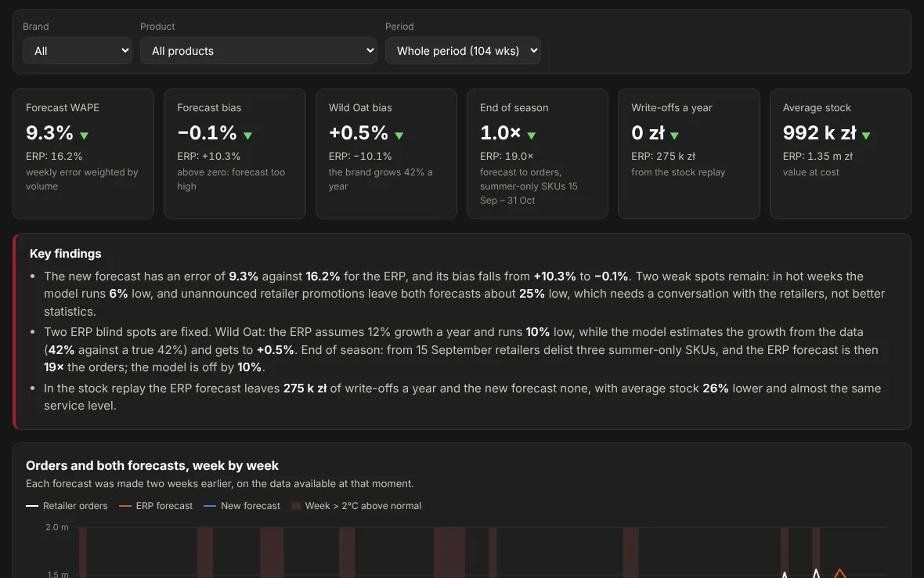924x578 pixels.
Task: Click the Brand filter label
Action: pyautogui.click(x=36, y=27)
